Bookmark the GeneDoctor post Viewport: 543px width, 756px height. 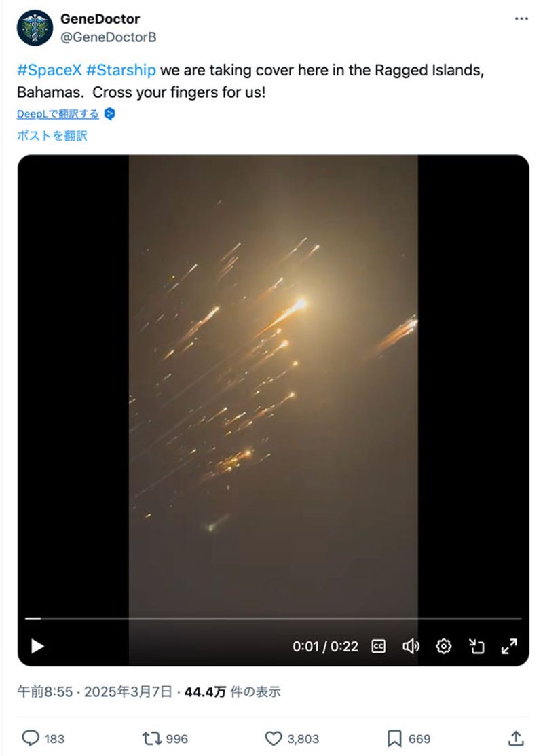[x=394, y=738]
